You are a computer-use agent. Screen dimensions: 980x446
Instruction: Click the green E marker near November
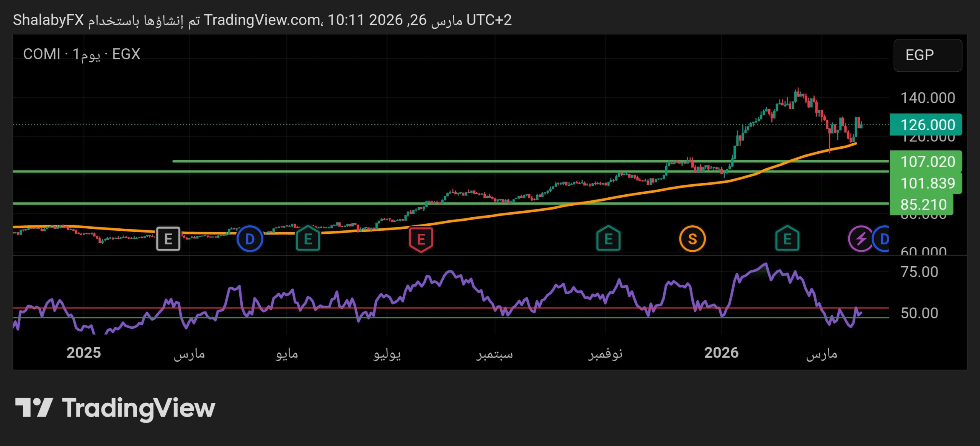tap(608, 239)
